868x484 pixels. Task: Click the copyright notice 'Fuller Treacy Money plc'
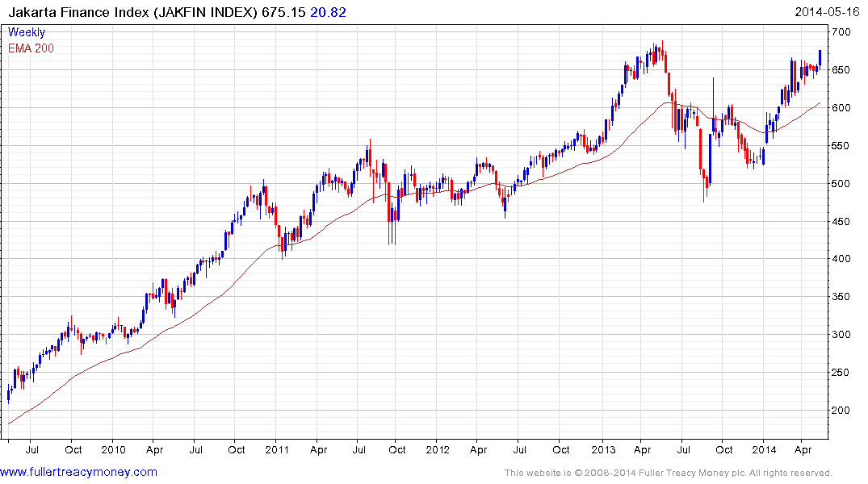[693, 473]
